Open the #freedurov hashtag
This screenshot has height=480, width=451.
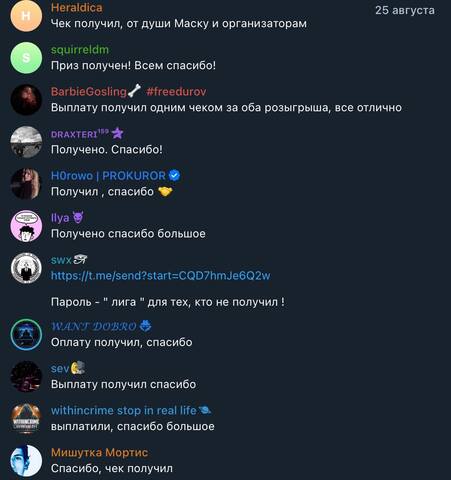(176, 92)
